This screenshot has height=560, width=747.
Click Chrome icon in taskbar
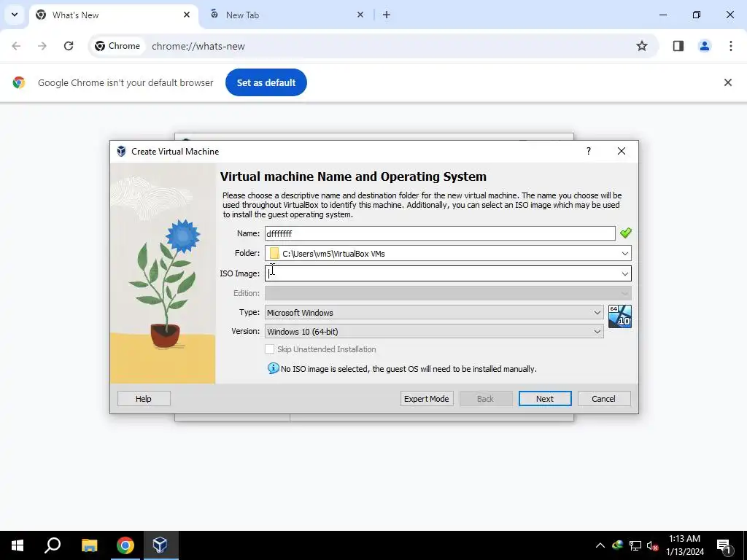pos(125,545)
